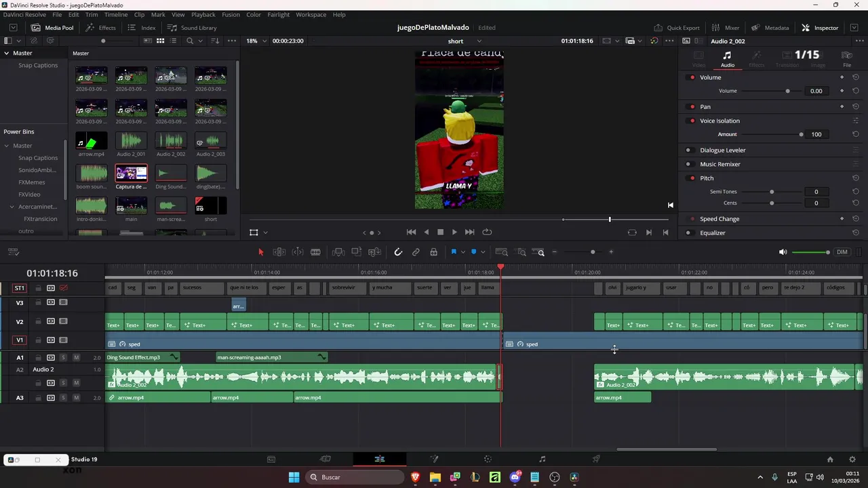Open the Quick Export button
The height and width of the screenshot is (488, 868).
point(677,28)
